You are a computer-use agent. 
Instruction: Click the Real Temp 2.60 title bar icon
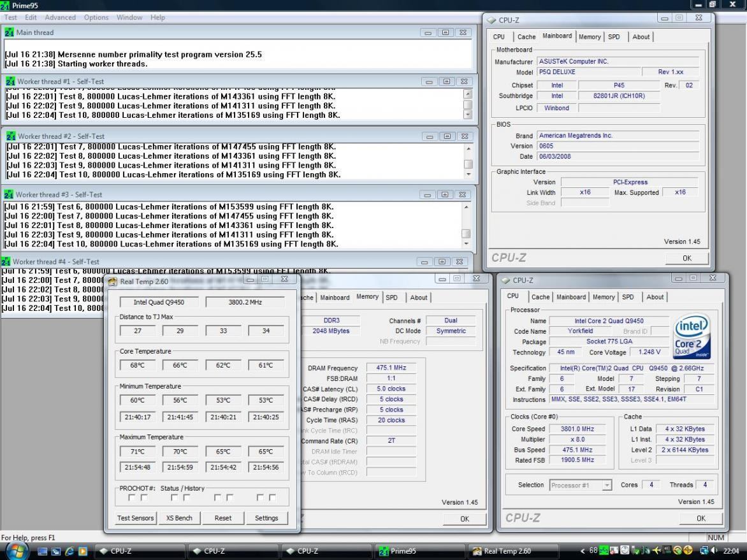click(x=112, y=282)
